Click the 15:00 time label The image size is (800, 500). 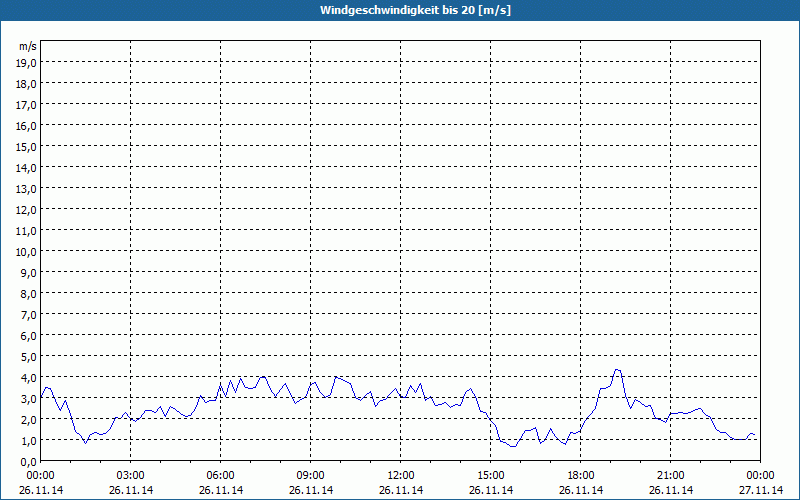click(x=491, y=476)
